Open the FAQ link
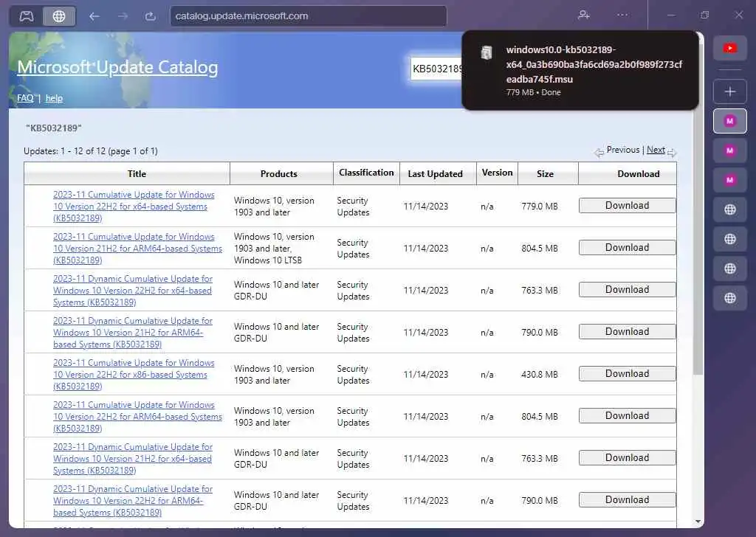This screenshot has width=756, height=537. pyautogui.click(x=25, y=98)
